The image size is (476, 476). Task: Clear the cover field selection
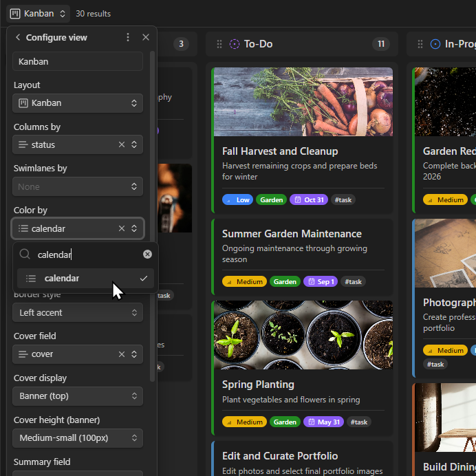pos(122,354)
